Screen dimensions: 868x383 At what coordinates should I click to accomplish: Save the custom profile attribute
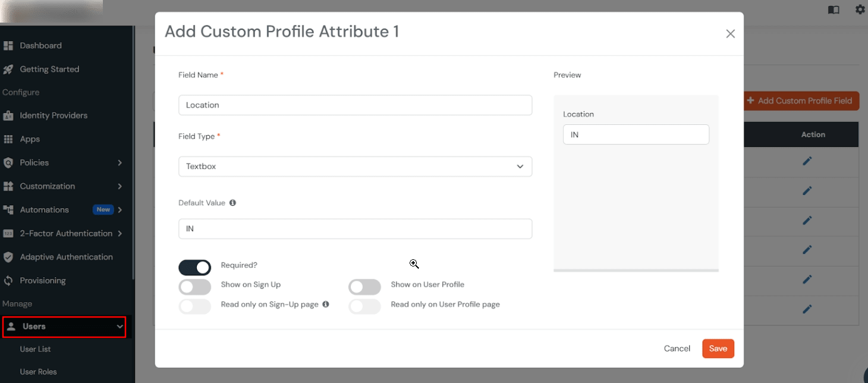718,349
